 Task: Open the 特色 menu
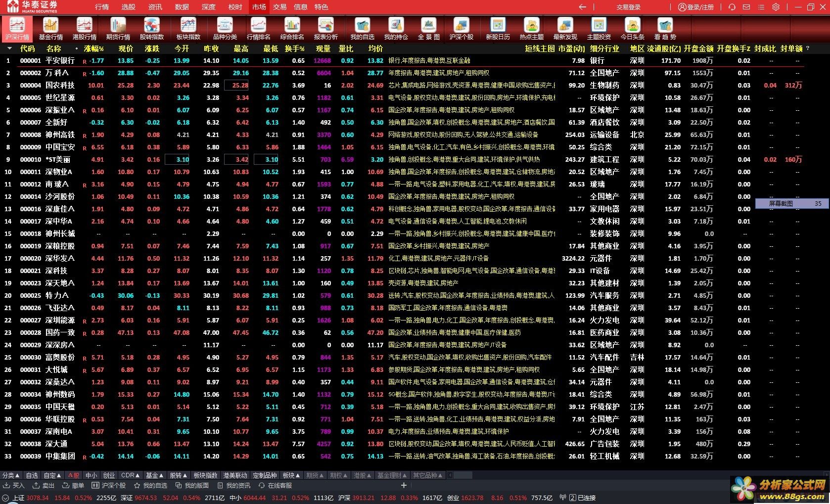[x=322, y=7]
